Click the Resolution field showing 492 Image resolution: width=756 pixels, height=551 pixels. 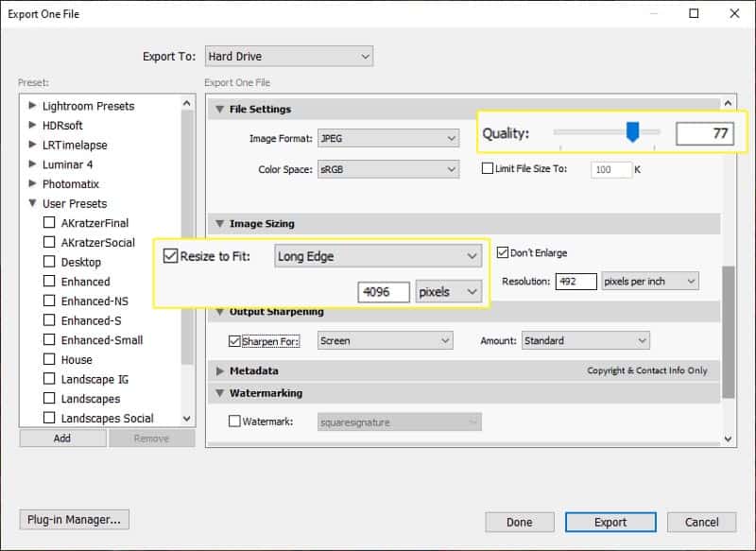pos(576,281)
